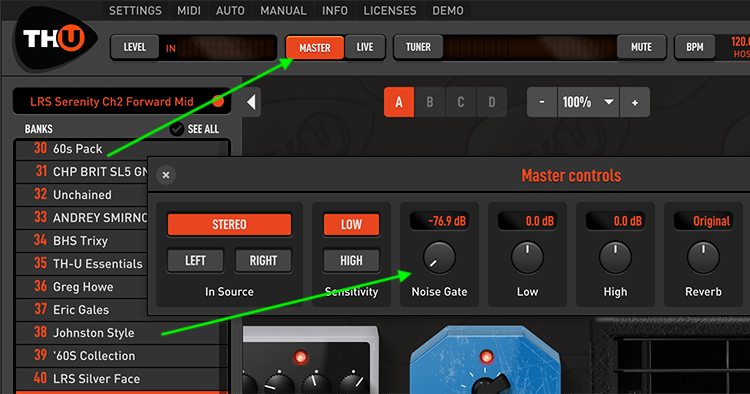This screenshot has width=750, height=394.
Task: Click the Reverb Original value field
Action: click(703, 221)
